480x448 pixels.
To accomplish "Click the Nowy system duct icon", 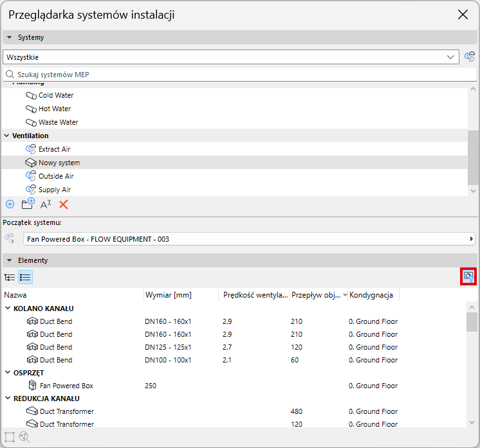I will click(31, 163).
